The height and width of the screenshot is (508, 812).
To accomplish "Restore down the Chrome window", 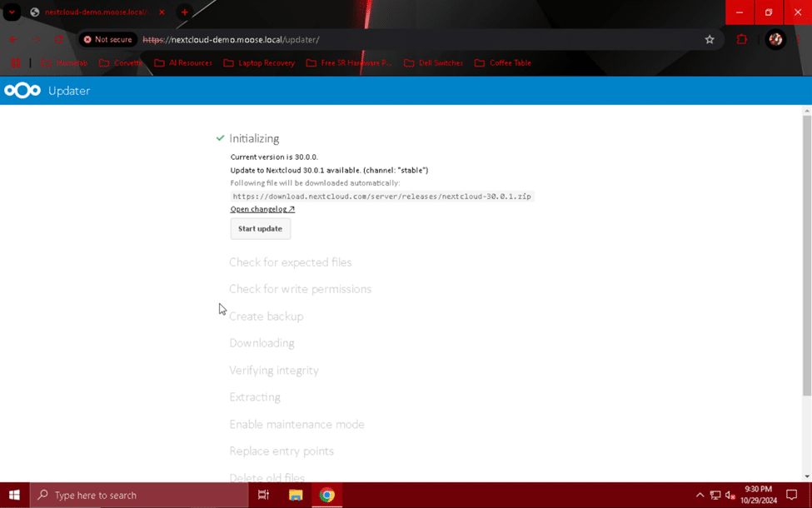I will tap(769, 12).
